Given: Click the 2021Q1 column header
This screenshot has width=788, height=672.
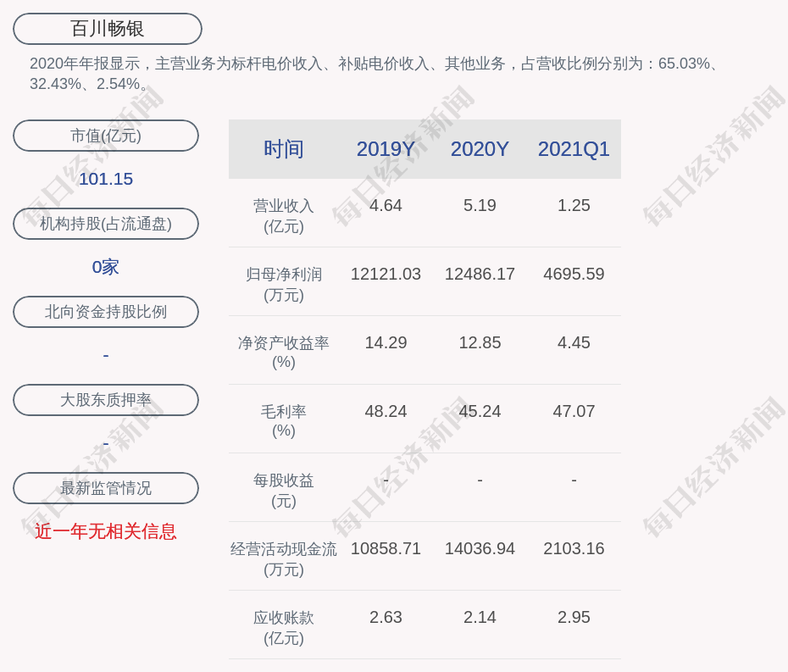Looking at the screenshot, I should point(574,149).
